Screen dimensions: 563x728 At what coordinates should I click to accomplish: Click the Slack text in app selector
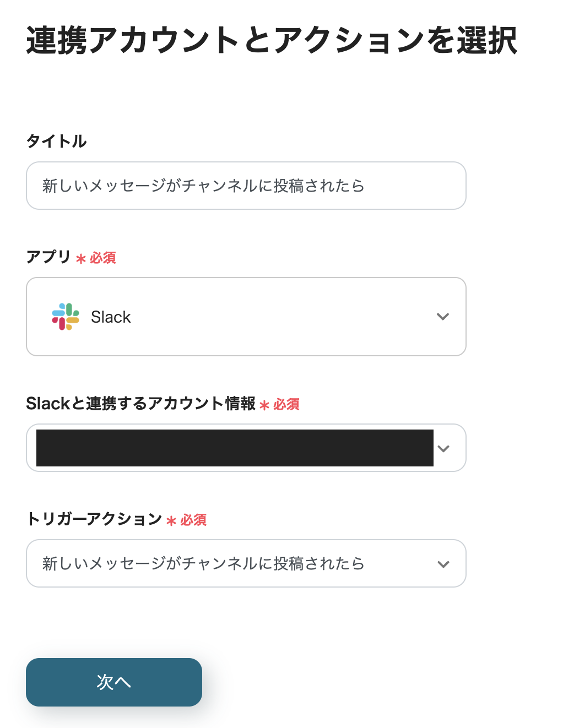pyautogui.click(x=111, y=317)
